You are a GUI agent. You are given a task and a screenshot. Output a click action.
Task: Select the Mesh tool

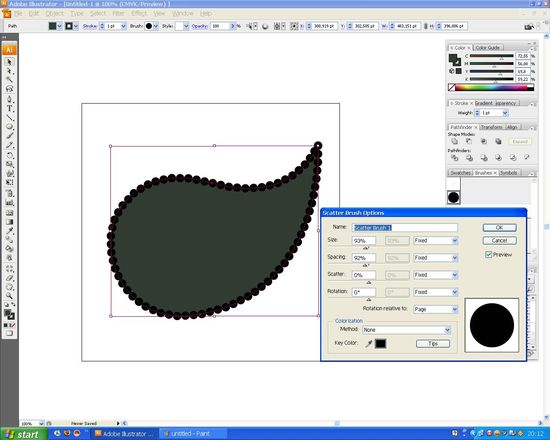coord(9,213)
